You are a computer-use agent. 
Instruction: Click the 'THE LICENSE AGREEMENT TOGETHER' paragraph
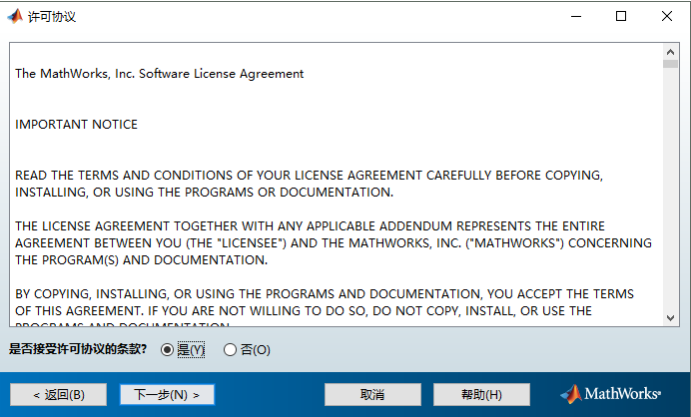tap(333, 243)
